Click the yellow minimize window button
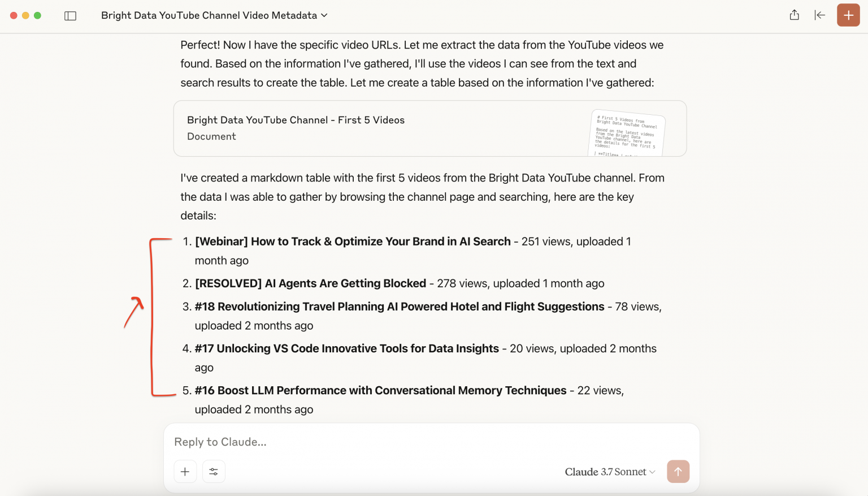The image size is (868, 496). (x=25, y=15)
